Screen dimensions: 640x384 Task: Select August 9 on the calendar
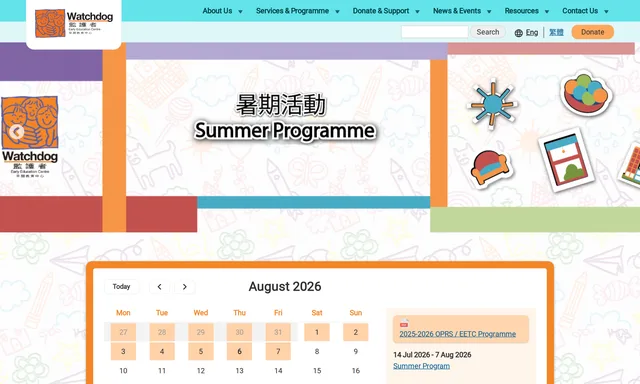click(x=356, y=351)
